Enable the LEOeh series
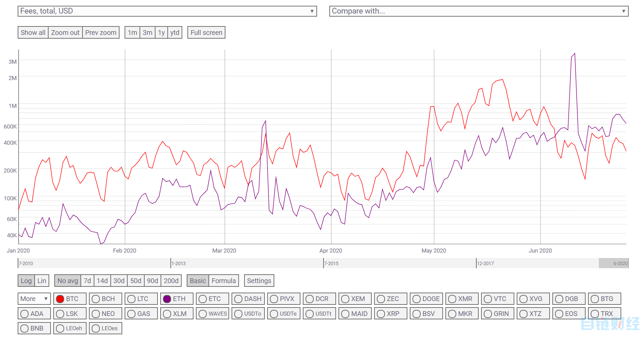The width and height of the screenshot is (644, 337). pos(70,328)
